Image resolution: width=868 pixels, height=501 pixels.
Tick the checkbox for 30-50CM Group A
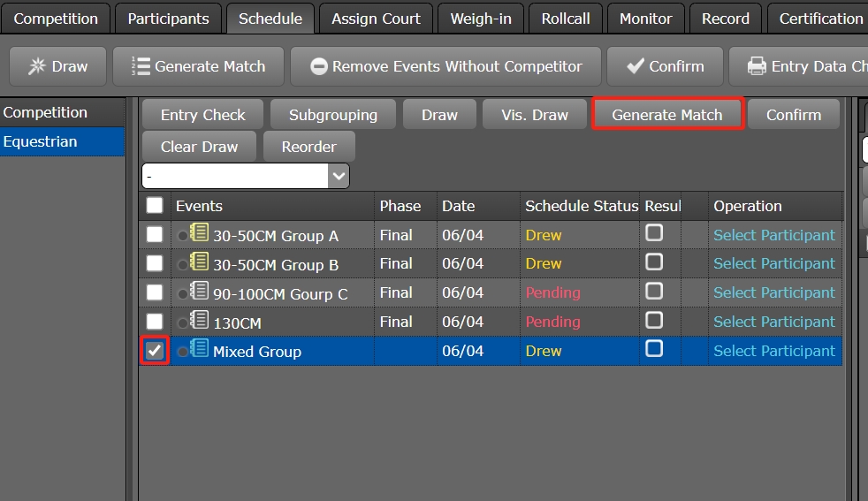coord(155,235)
